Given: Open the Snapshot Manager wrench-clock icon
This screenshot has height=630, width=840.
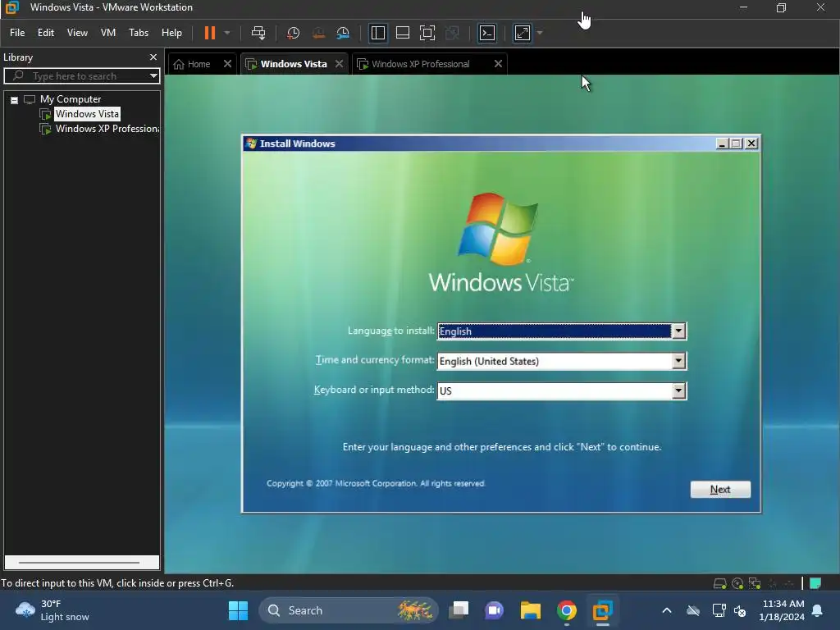Looking at the screenshot, I should tap(343, 33).
